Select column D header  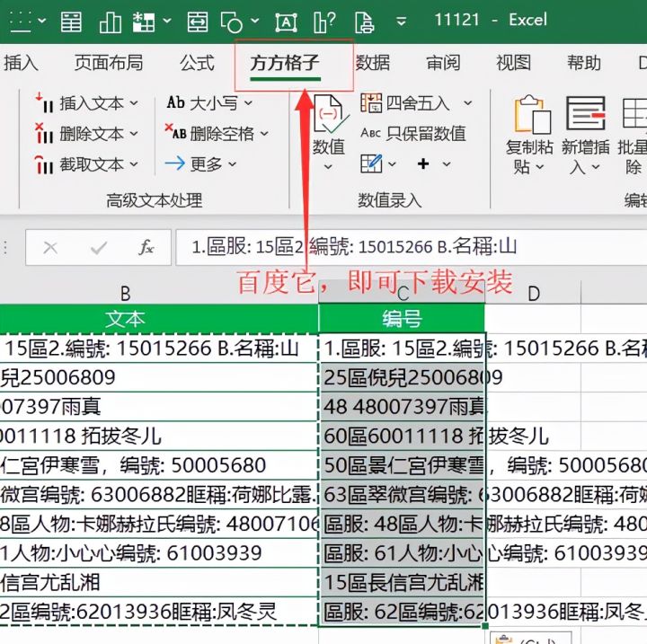click(x=533, y=294)
